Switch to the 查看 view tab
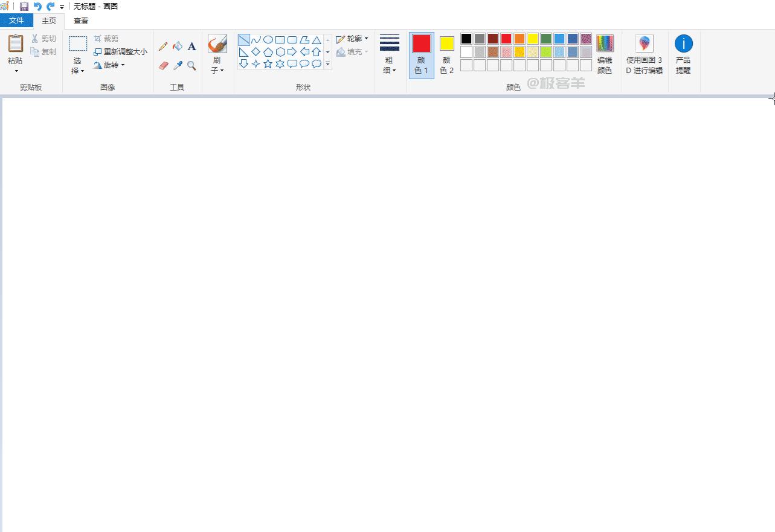The height and width of the screenshot is (532, 775). tap(81, 21)
